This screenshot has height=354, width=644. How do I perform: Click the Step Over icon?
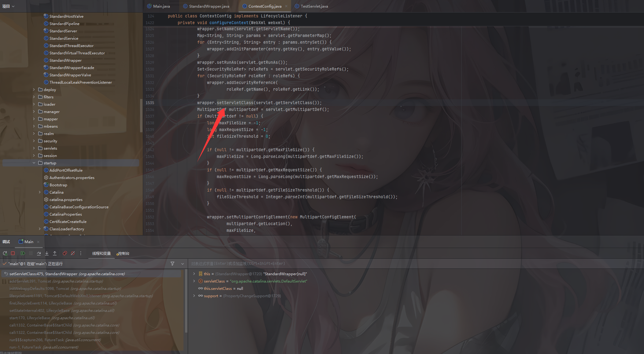pyautogui.click(x=39, y=253)
